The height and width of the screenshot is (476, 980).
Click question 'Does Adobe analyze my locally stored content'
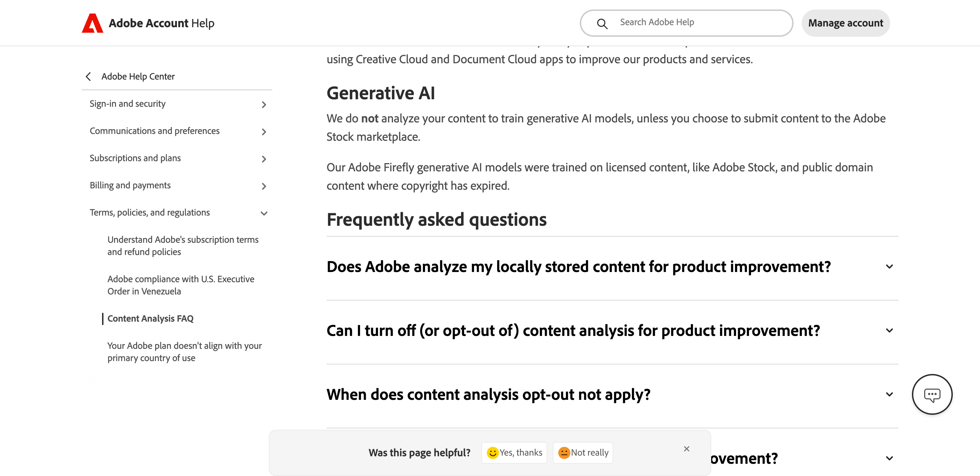click(x=578, y=267)
